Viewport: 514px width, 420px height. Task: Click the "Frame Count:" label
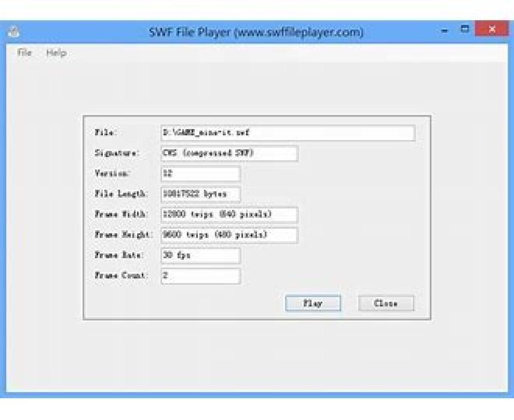click(x=121, y=276)
